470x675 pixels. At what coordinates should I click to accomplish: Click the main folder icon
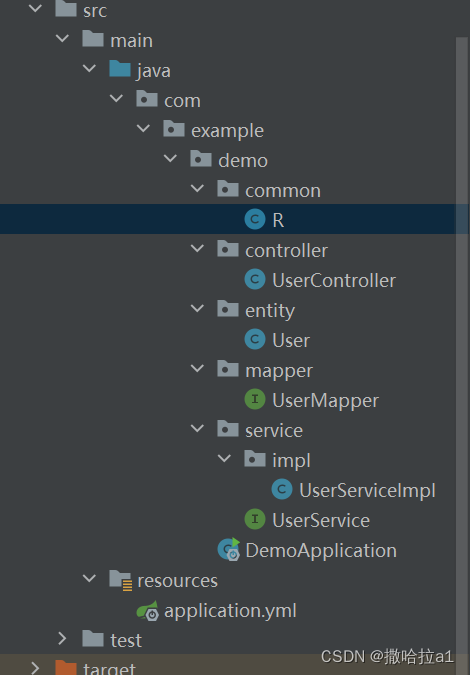(x=93, y=39)
